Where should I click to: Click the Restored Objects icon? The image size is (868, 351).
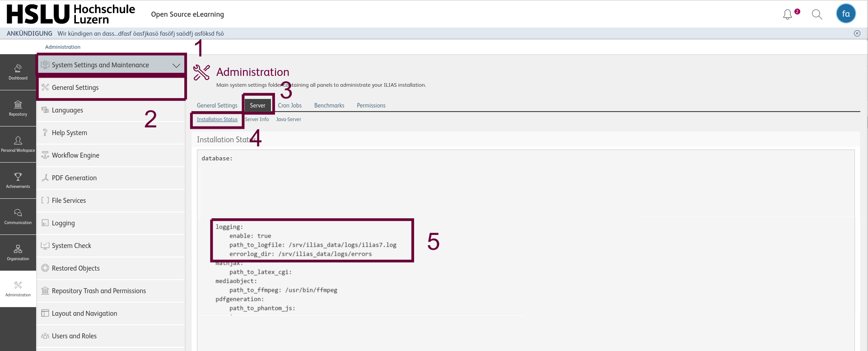[45, 268]
